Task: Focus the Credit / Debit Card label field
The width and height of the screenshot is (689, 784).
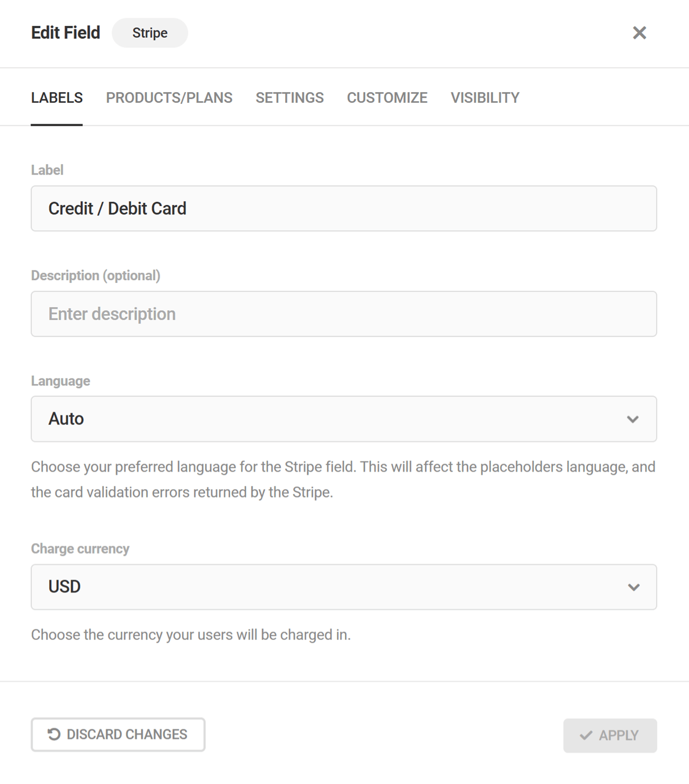Action: pos(344,208)
